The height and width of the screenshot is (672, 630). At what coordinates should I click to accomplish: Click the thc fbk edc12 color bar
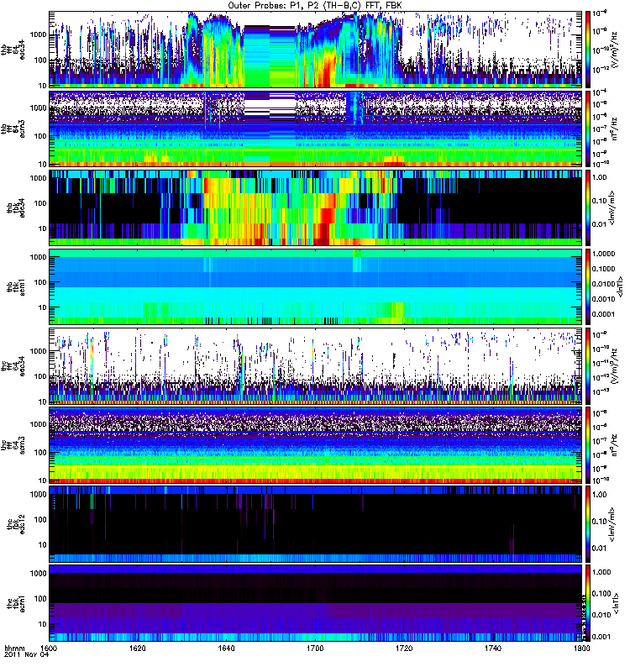click(588, 523)
